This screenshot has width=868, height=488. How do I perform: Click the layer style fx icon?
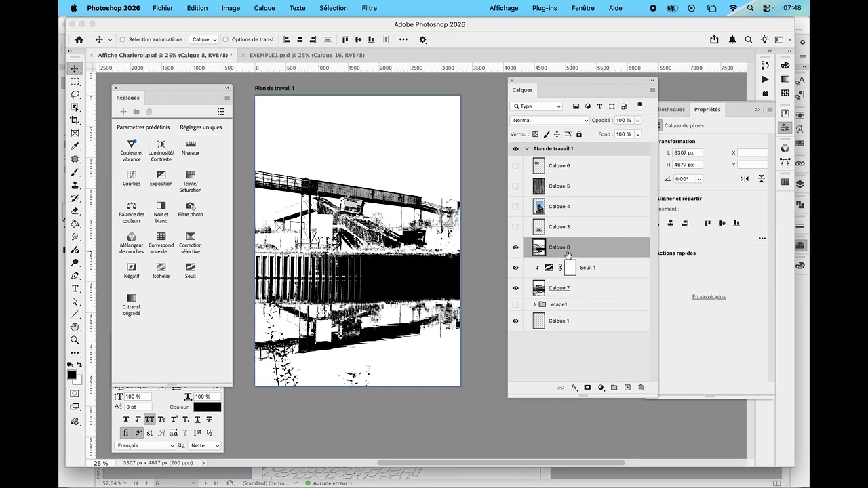(574, 388)
